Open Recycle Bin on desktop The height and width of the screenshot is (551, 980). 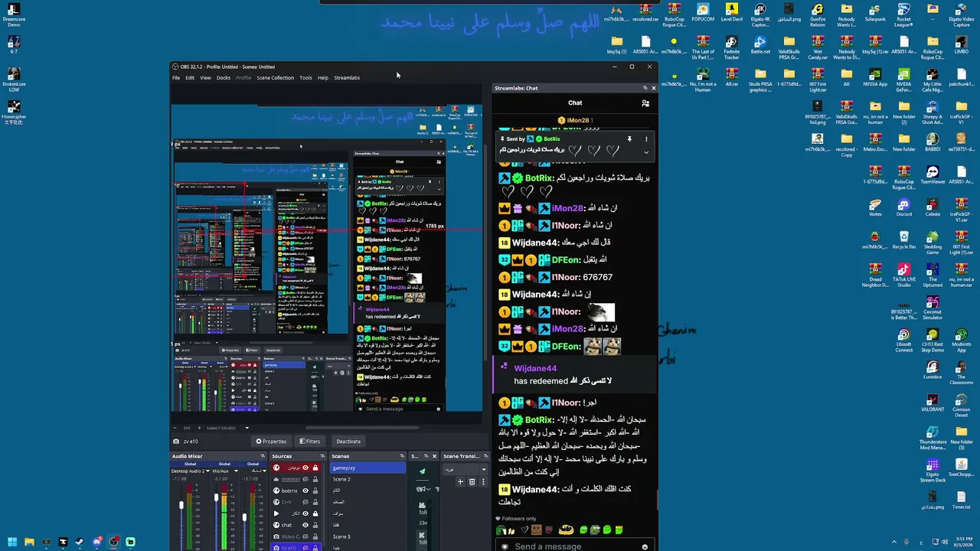click(x=903, y=240)
